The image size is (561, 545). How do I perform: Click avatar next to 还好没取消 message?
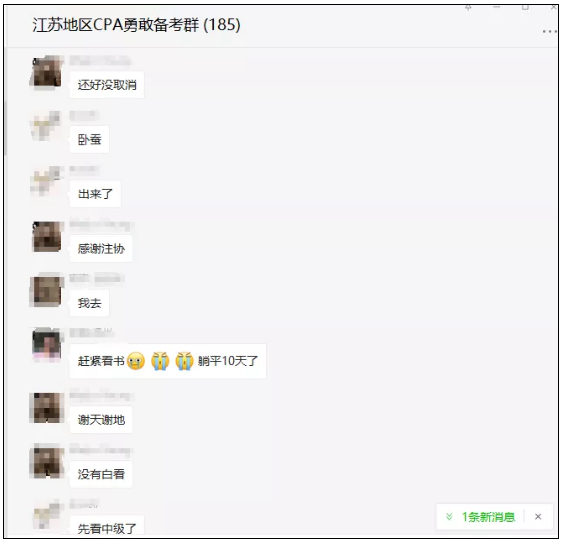coord(47,72)
